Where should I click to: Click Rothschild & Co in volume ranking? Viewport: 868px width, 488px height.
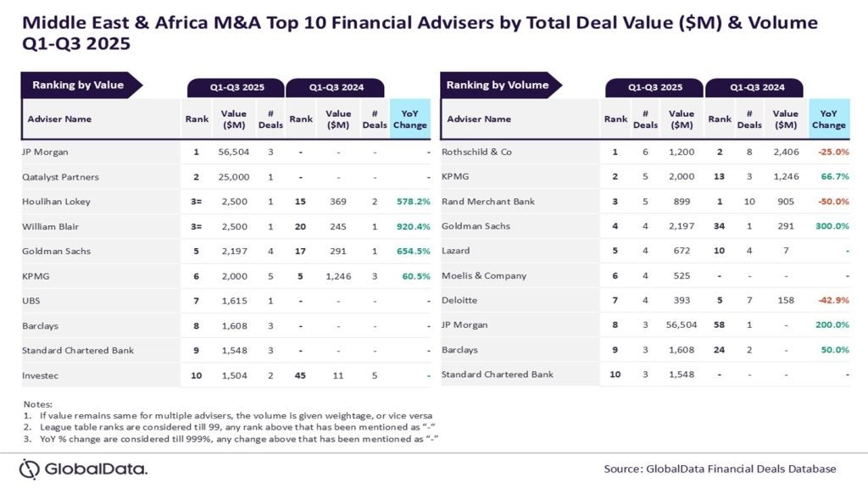477,152
